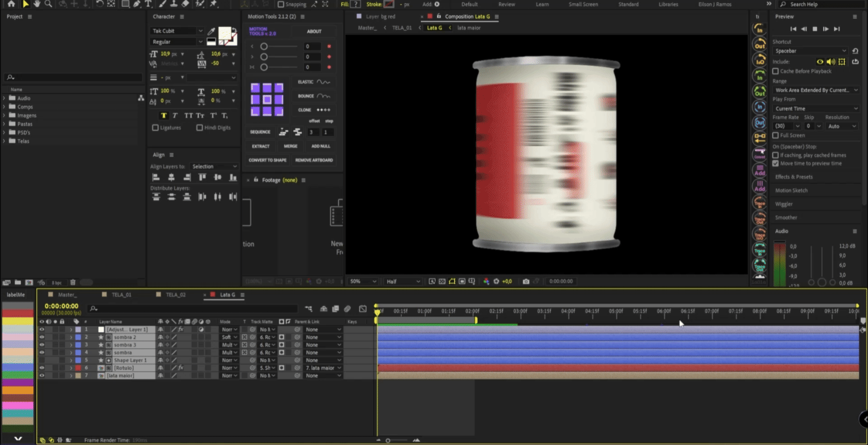Select the Puppet Pin tool
Screen dimensions: 868x445
[x=214, y=4]
